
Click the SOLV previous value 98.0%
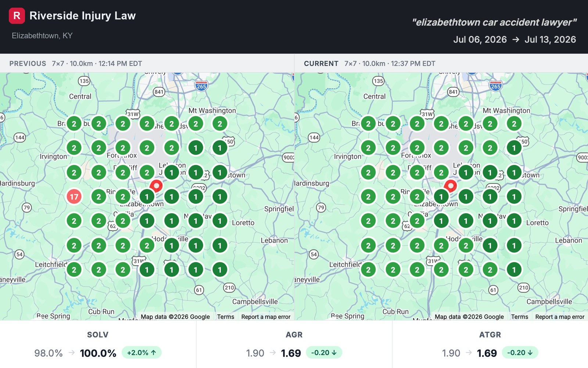[x=49, y=353]
